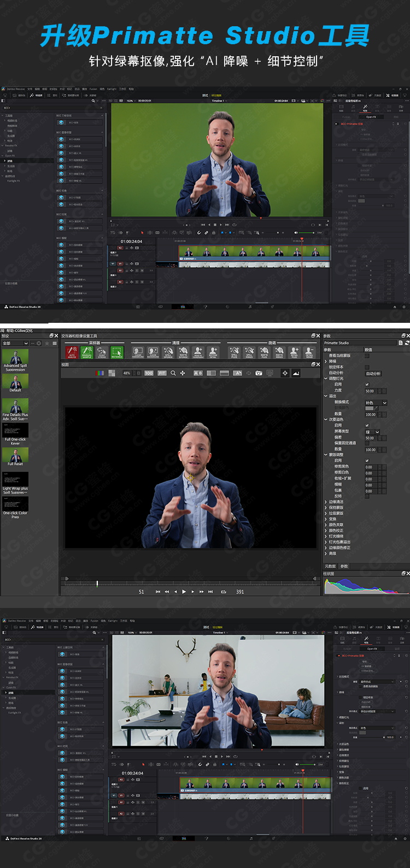The image size is (410, 868).
Task: Toggle A/B compare view button
Action: pos(198,373)
